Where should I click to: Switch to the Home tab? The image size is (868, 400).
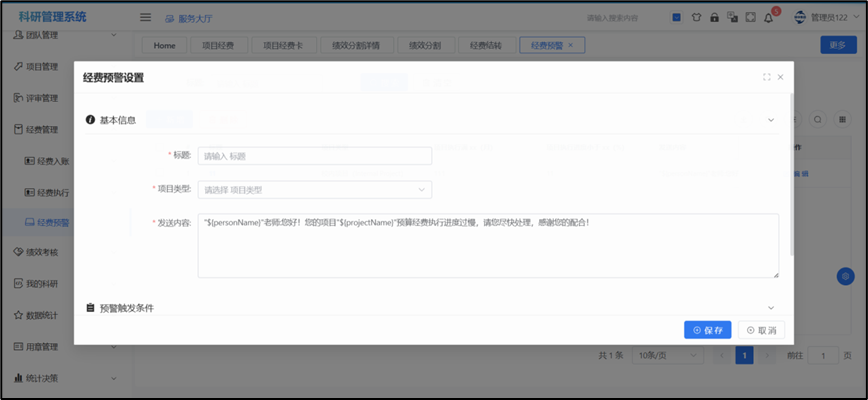pos(165,45)
